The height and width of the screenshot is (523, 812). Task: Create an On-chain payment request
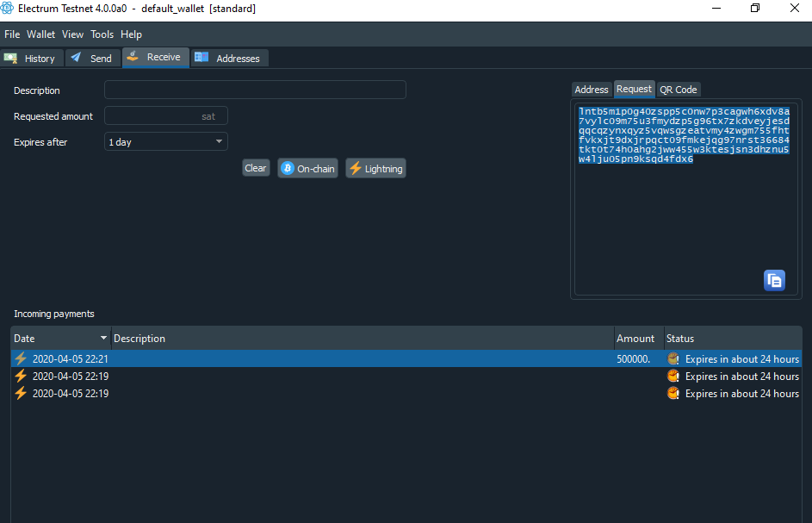pos(307,169)
